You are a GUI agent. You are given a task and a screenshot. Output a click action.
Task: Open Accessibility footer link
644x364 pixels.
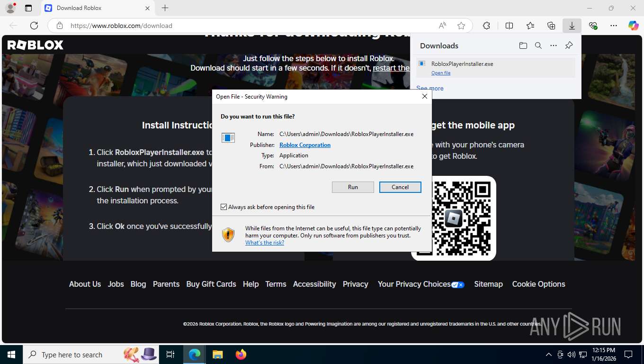coord(314,284)
